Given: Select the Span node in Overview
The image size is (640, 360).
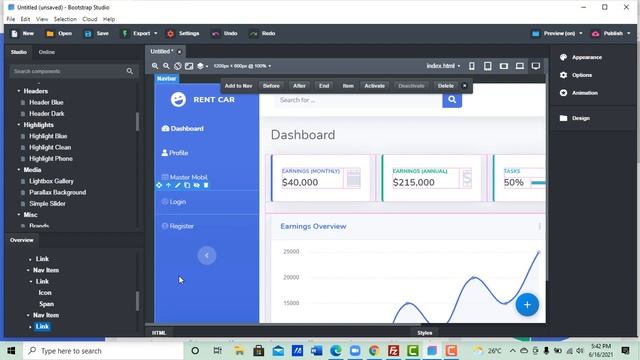Looking at the screenshot, I should (x=46, y=304).
